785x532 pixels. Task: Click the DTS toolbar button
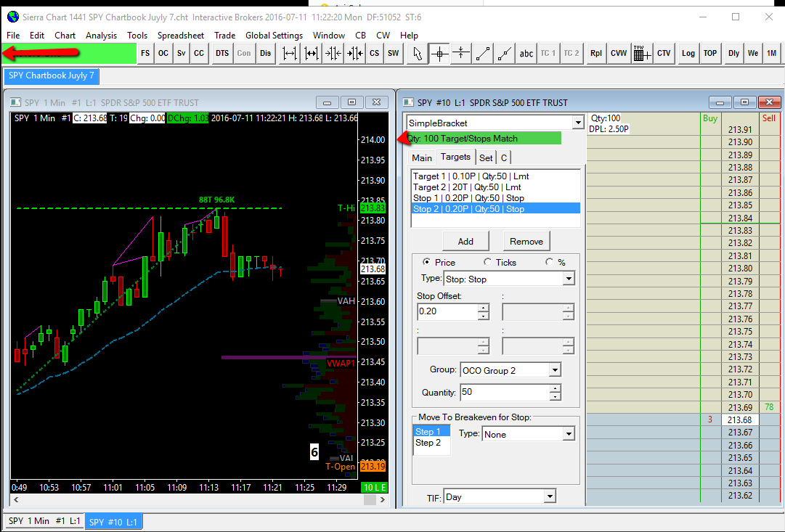pyautogui.click(x=222, y=53)
